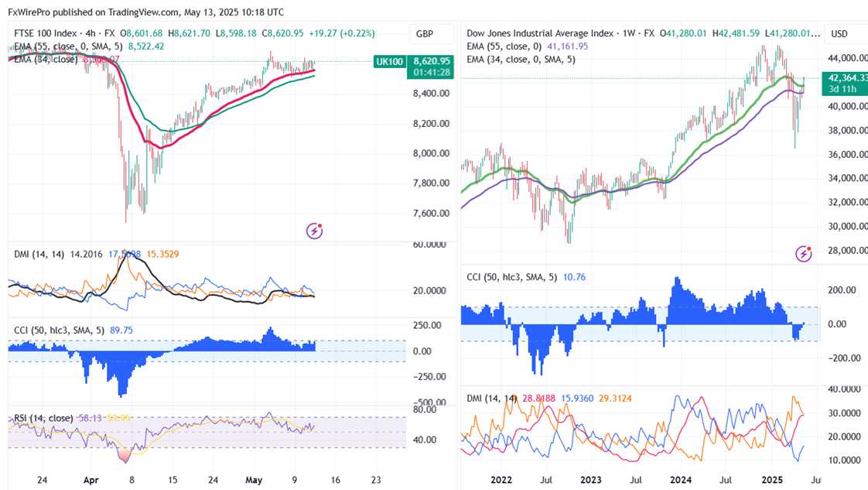Click the EMA 55 legend valued 8,522.42

(x=89, y=46)
